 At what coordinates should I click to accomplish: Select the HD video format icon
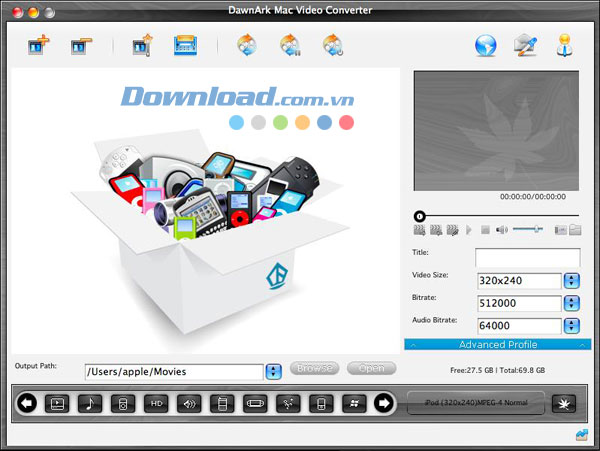(x=155, y=404)
